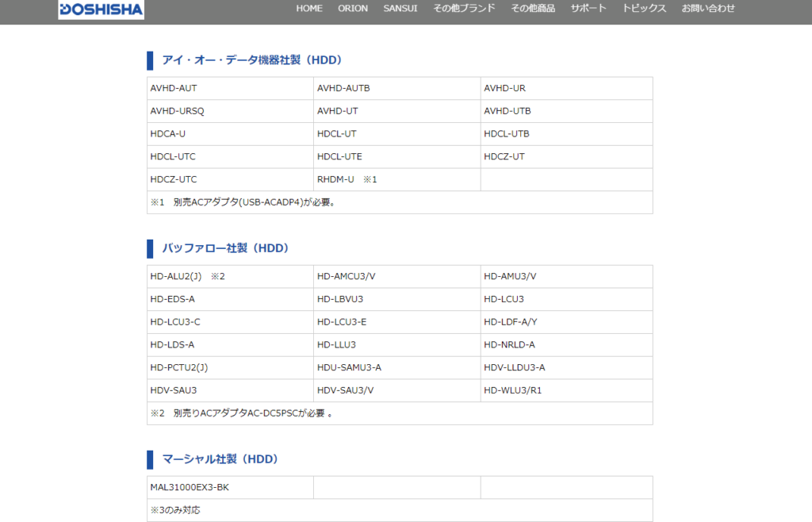Screen dimensions: 812x522
Task: Select the バッファロー社製（HDD）heading
Action: coord(226,248)
